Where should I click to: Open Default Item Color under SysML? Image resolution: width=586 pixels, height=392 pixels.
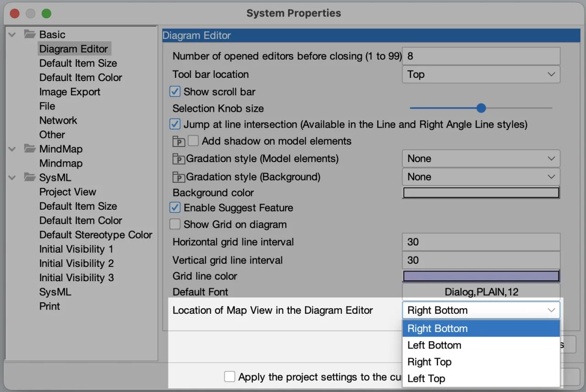81,220
